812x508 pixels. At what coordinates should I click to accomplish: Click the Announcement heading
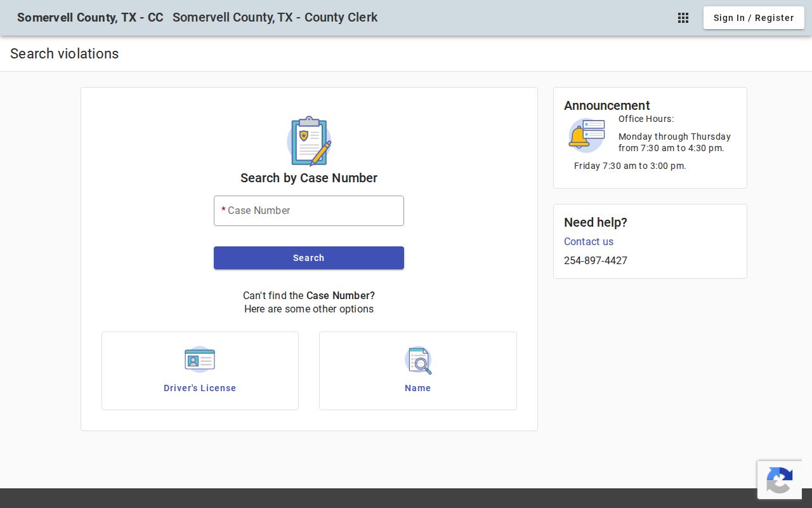coord(607,105)
